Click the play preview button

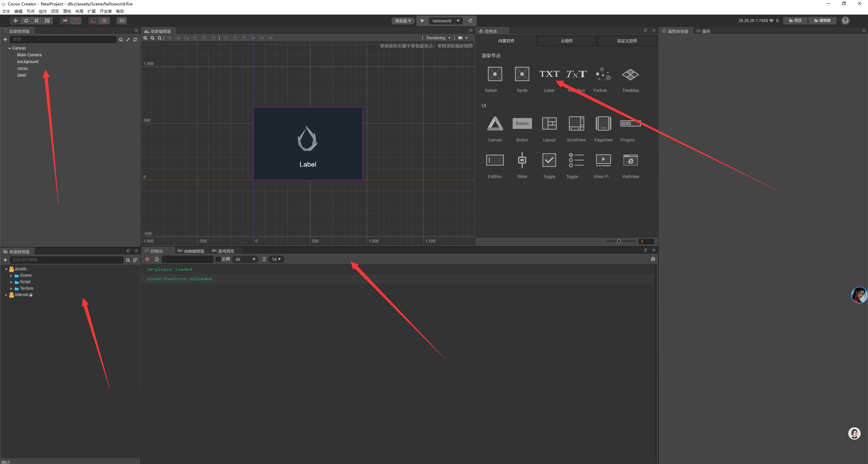[x=422, y=21]
